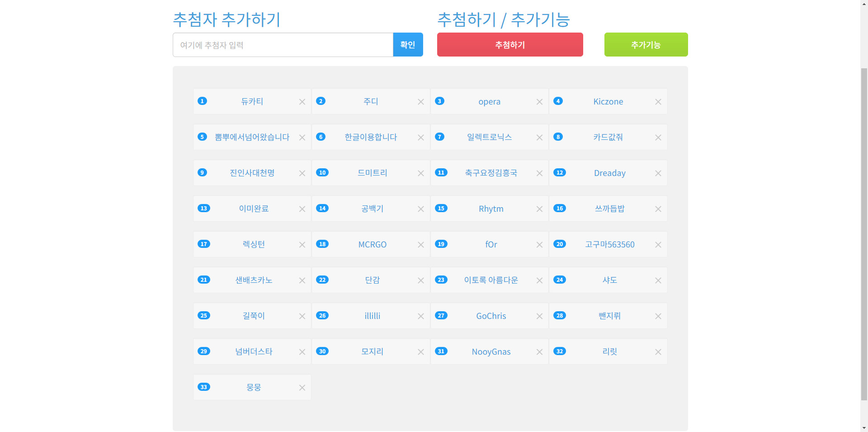
Task: Click the red 추첨하기 draw button
Action: point(509,45)
